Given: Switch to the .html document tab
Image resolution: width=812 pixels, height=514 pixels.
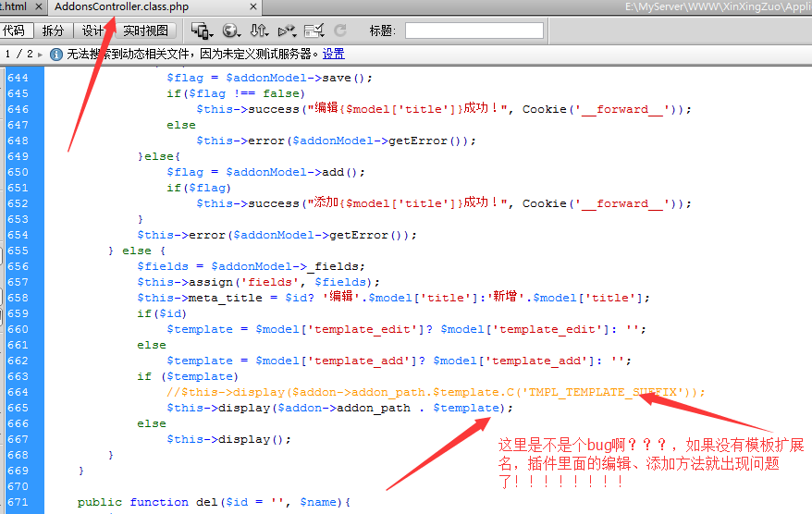Looking at the screenshot, I should click(x=17, y=7).
